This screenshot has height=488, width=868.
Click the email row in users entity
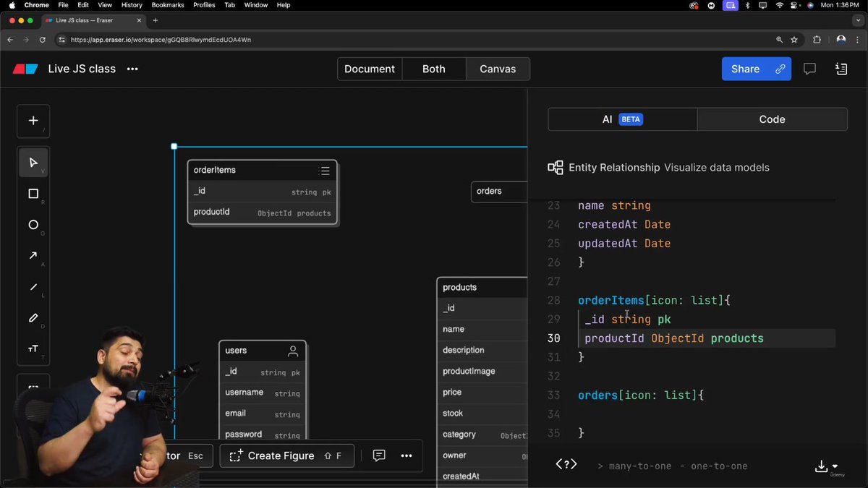(263, 414)
